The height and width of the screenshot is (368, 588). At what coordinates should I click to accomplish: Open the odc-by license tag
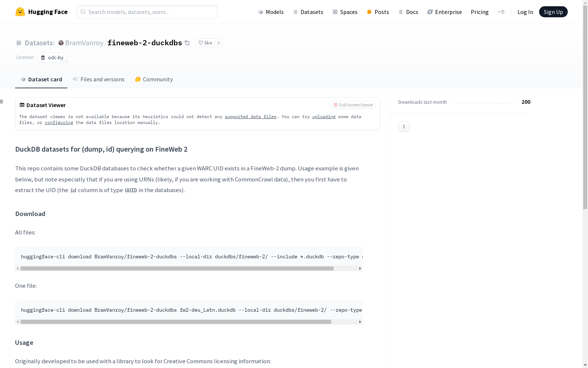(53, 57)
